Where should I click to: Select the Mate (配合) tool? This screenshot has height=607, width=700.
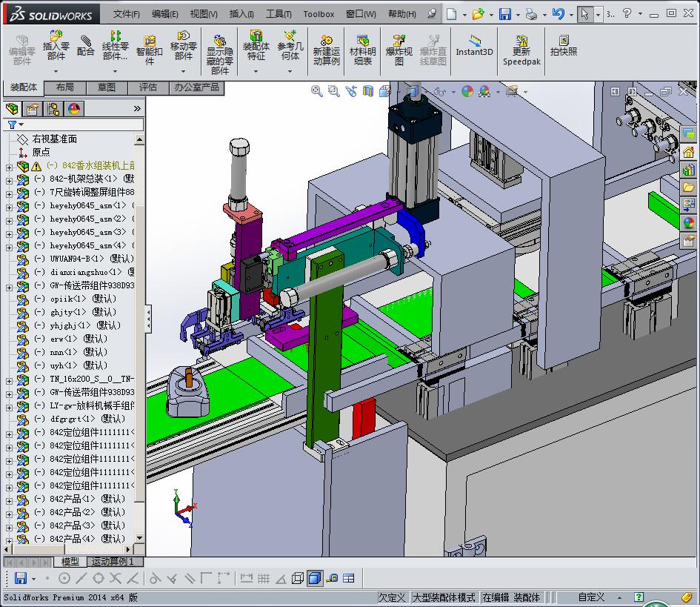[85, 45]
